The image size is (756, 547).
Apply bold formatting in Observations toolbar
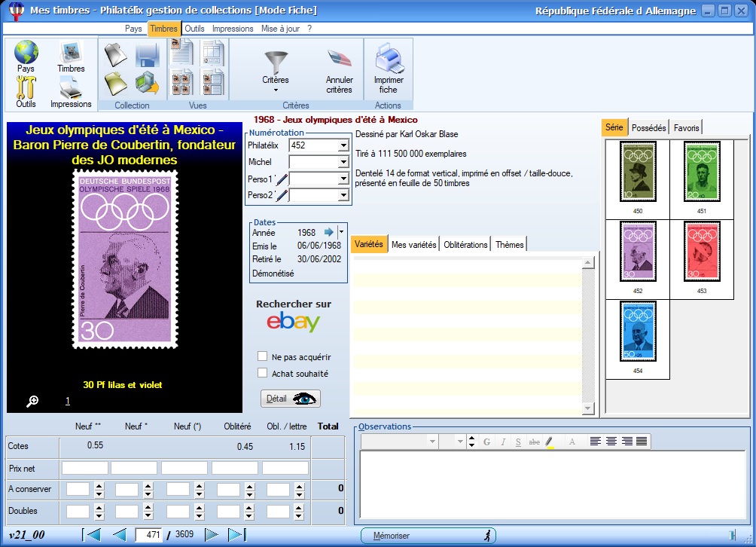[487, 442]
